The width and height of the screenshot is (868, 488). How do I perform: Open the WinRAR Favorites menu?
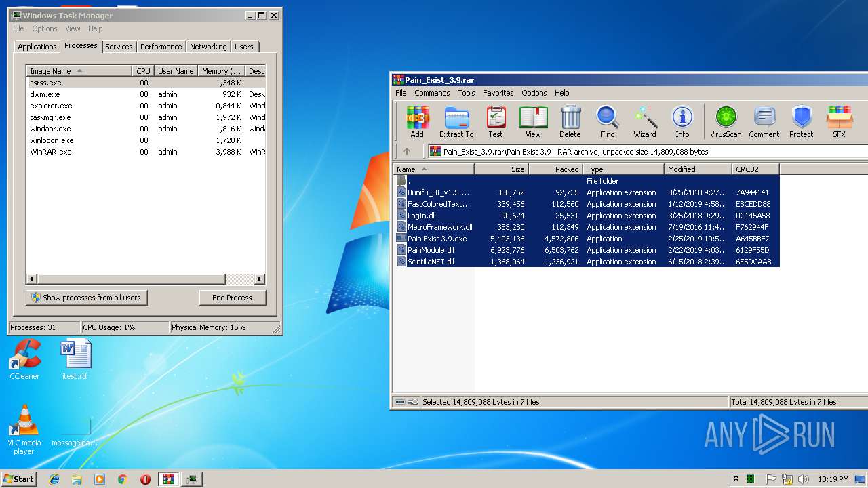pyautogui.click(x=498, y=93)
